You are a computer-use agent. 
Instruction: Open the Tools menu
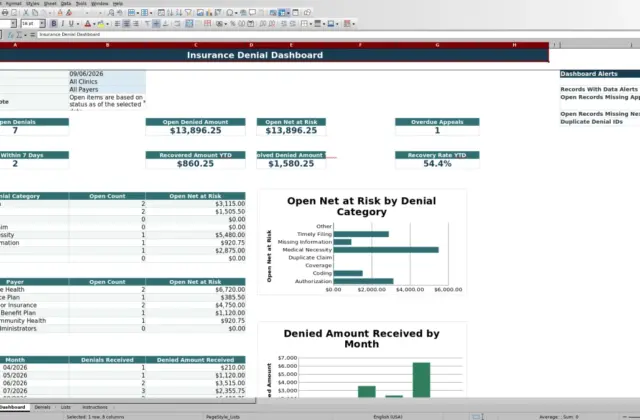click(x=81, y=4)
